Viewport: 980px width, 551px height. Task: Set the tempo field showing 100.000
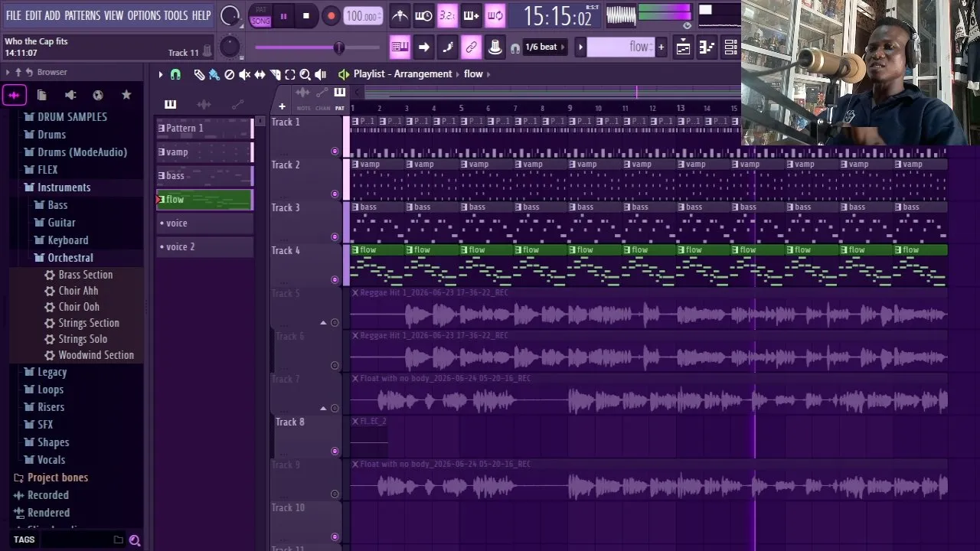coord(363,16)
